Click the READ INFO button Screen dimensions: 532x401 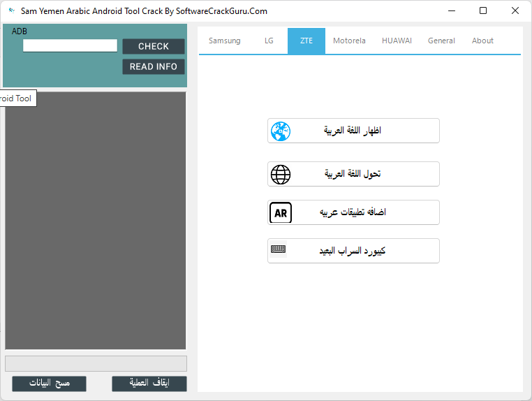[x=154, y=66]
